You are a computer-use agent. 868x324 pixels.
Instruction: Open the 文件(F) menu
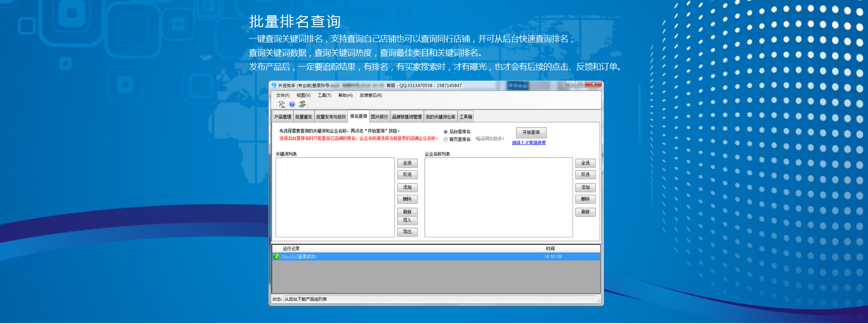point(283,95)
